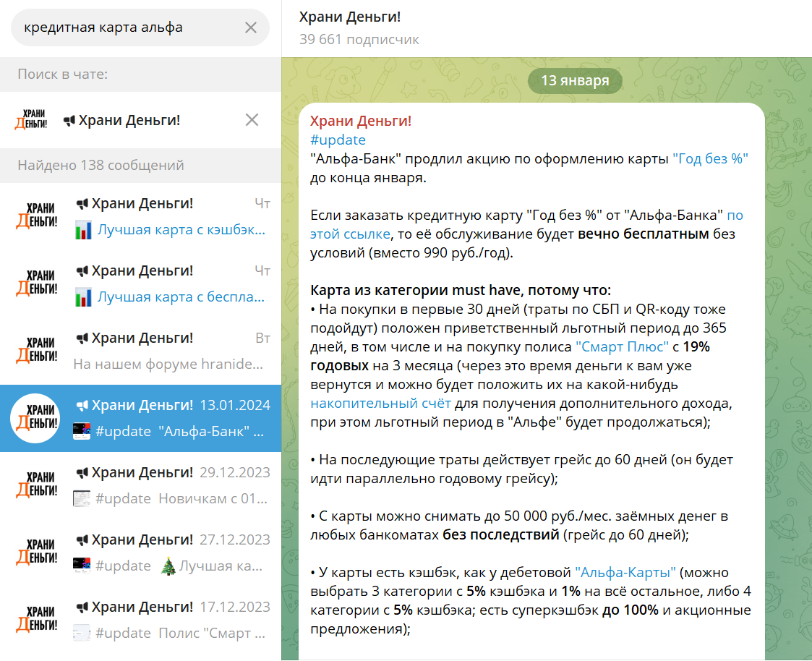
Task: Click the avatar of the 'Лучшая карта с кэшбэк' result
Action: 35,216
